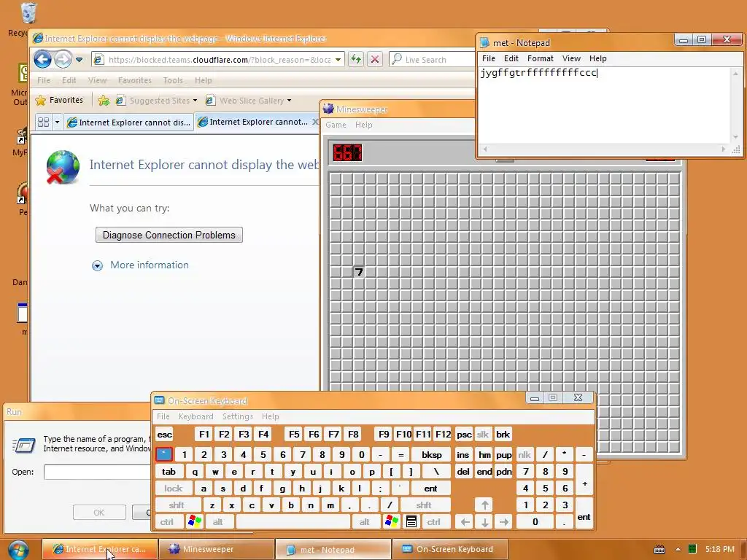Toggle the slk key on On-Screen Keyboard
Screen dimensions: 747x560
click(483, 435)
